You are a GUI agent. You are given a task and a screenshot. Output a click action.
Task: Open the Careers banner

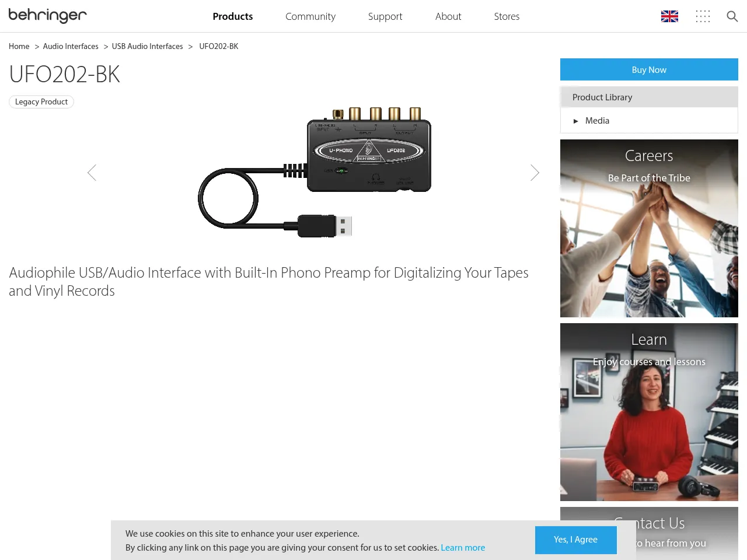click(x=649, y=228)
